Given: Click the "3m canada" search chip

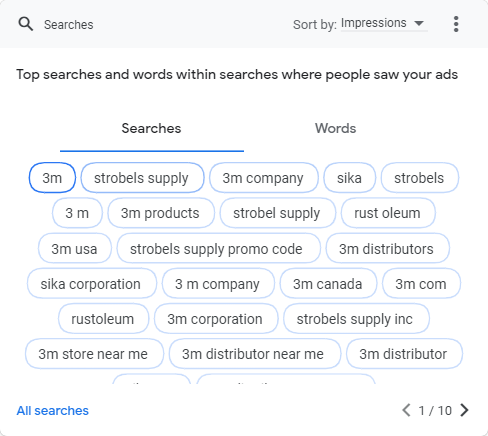Looking at the screenshot, I should tap(328, 284).
